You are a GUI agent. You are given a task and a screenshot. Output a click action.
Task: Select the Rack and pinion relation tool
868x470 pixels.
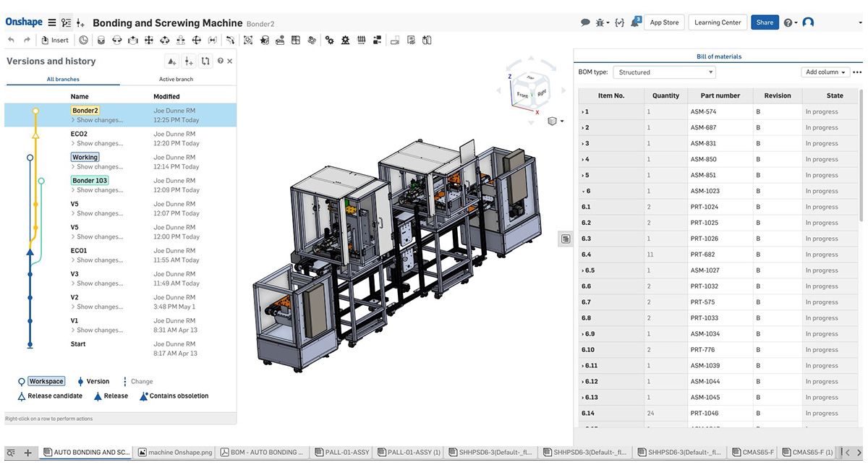pyautogui.click(x=345, y=40)
